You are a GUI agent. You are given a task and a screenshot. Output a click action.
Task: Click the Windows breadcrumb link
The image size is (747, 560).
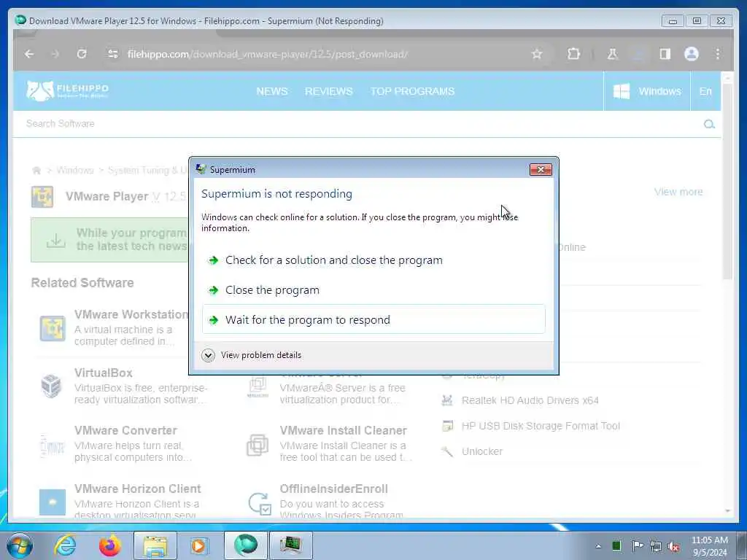coord(75,171)
